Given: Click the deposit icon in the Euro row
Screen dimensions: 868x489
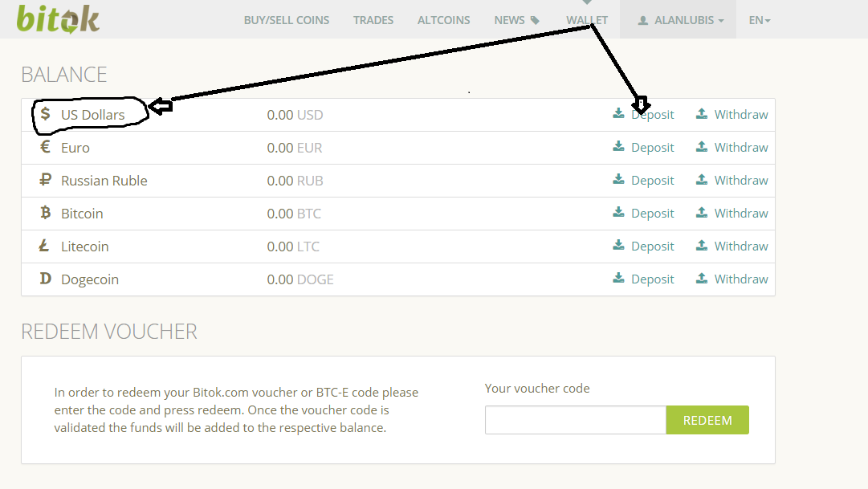Looking at the screenshot, I should tap(618, 146).
